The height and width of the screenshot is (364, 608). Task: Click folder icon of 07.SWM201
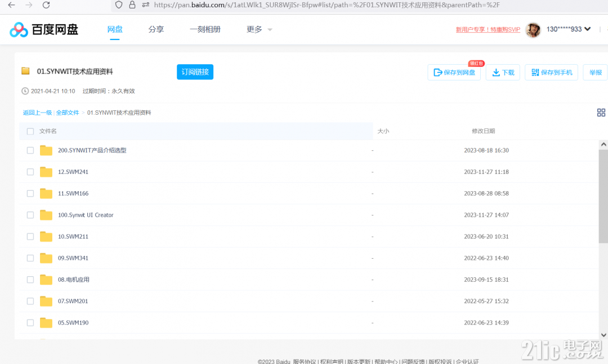pos(46,301)
